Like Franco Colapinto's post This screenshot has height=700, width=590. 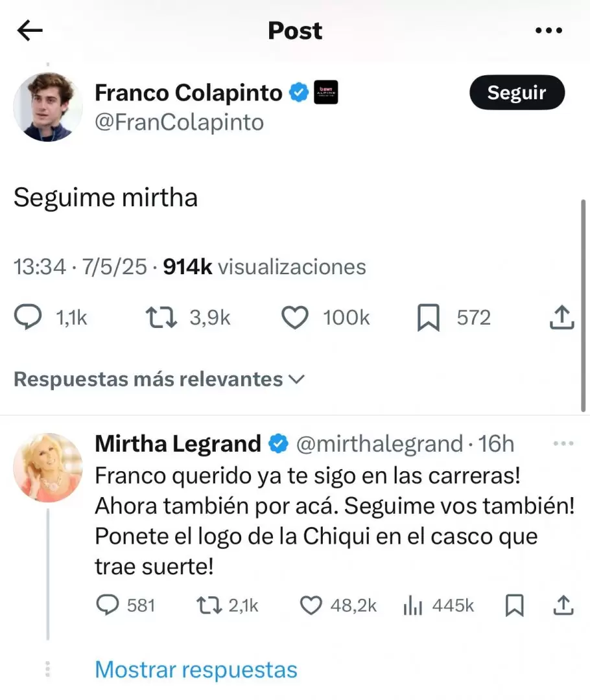[295, 318]
